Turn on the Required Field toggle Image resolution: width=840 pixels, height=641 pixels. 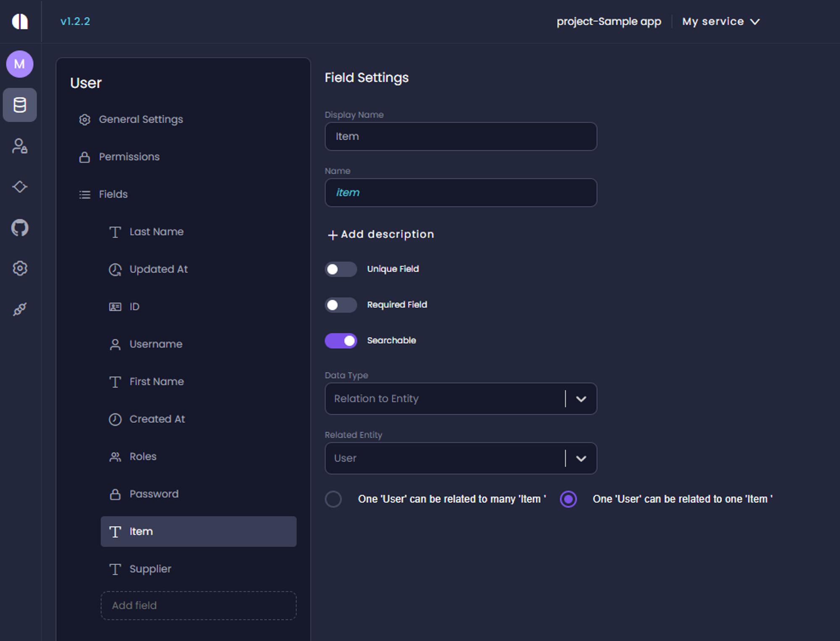[x=341, y=305]
